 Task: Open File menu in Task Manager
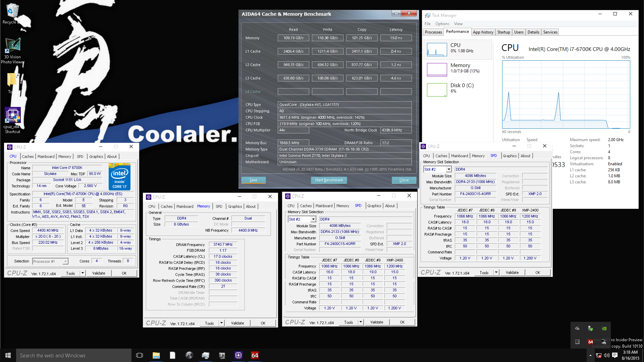(x=427, y=24)
